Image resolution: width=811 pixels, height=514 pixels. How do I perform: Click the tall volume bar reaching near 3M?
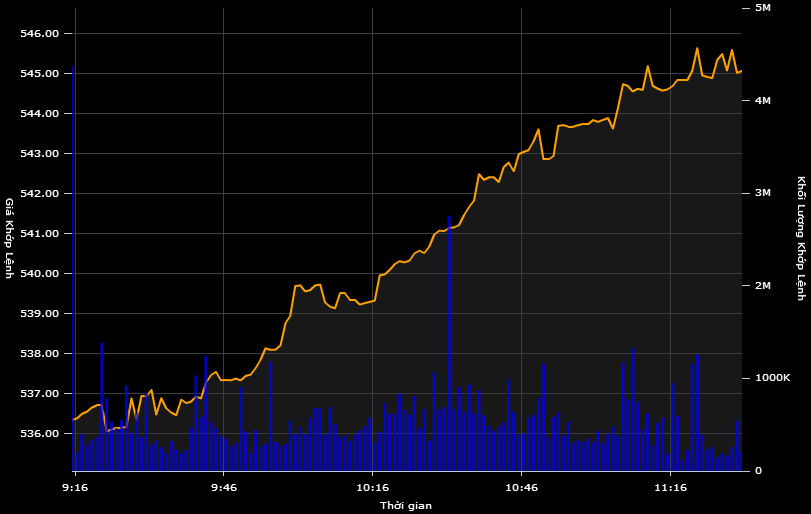[x=449, y=340]
